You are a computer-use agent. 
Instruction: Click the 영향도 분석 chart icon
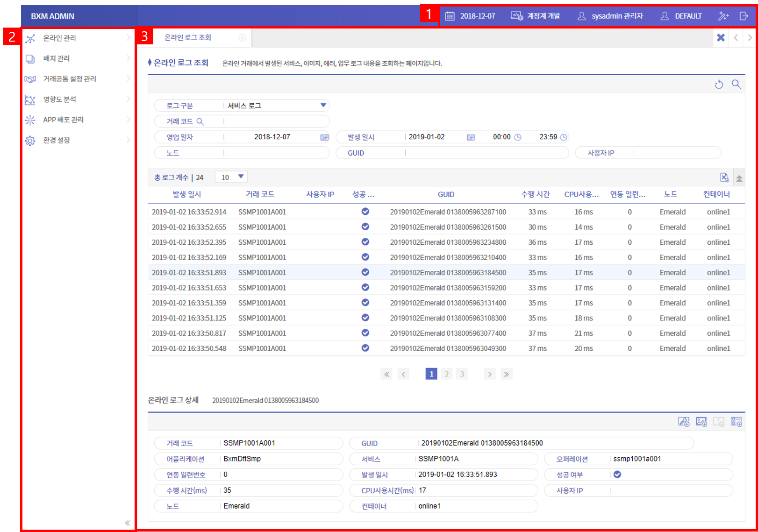coord(30,99)
